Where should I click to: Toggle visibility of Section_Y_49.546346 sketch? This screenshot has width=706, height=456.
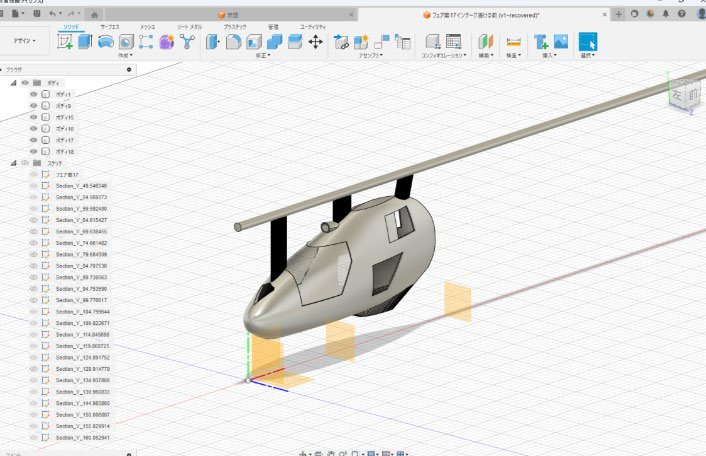pos(33,186)
